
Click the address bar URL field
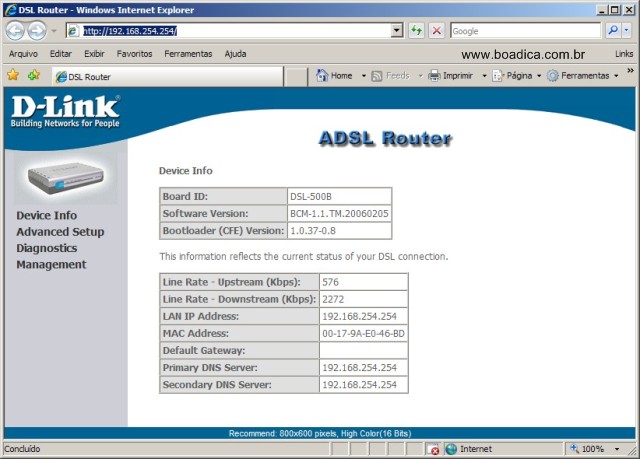(x=229, y=31)
